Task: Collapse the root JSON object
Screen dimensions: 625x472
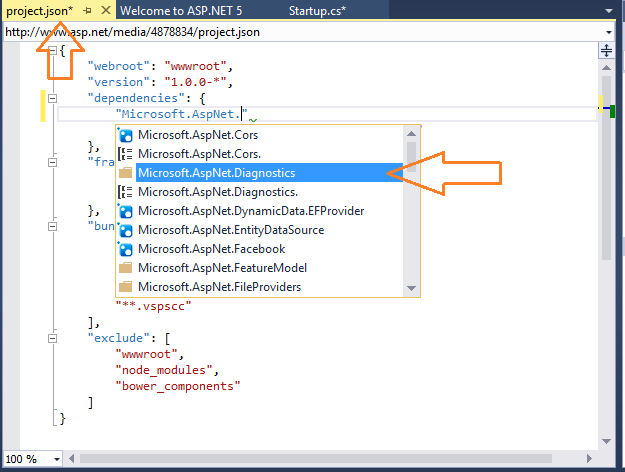Action: point(52,49)
